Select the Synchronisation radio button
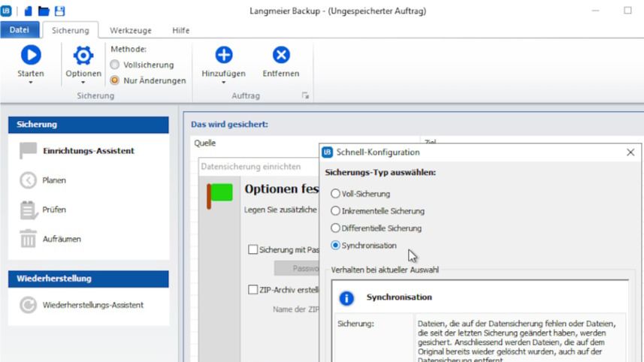Screen dimensions: 644x362 (x=336, y=245)
